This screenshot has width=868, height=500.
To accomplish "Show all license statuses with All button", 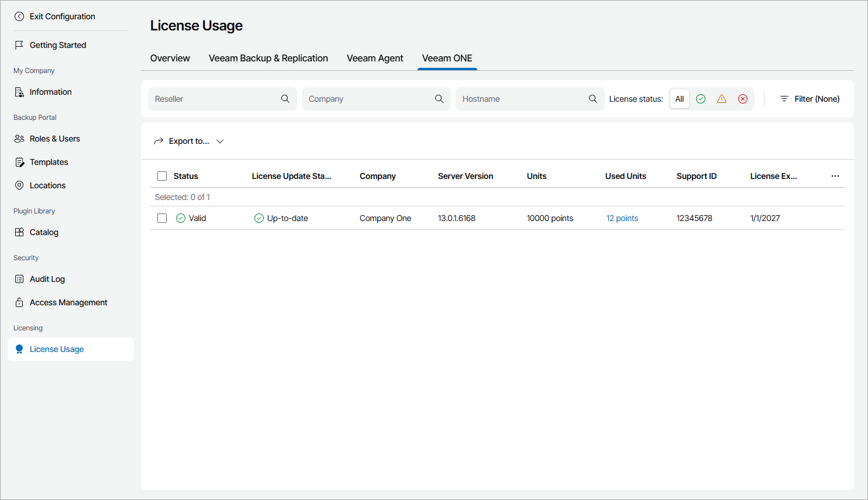I will pos(680,99).
